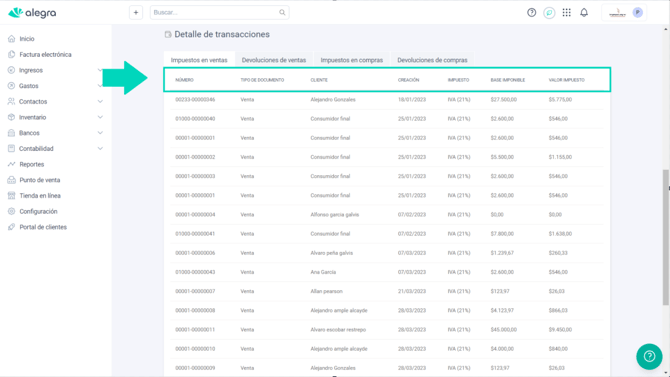Image resolution: width=670 pixels, height=377 pixels.
Task: Click the vertical page scrollbar
Action: point(666,237)
